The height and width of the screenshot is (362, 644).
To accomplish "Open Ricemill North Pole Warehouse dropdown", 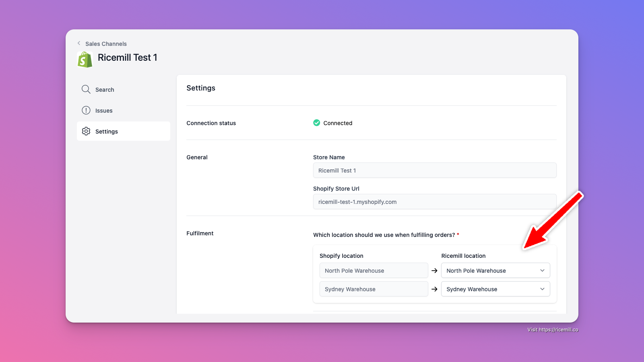I will pyautogui.click(x=495, y=270).
